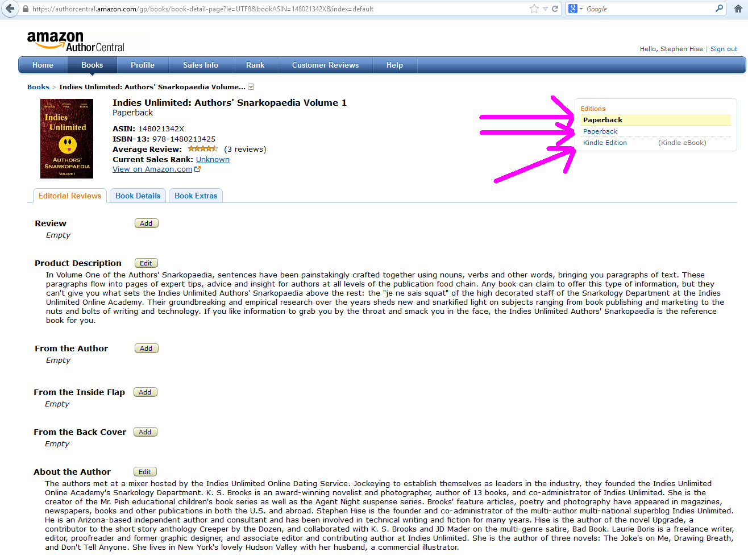Open the Books menu item
Viewport: 748px width, 560px height.
click(92, 65)
